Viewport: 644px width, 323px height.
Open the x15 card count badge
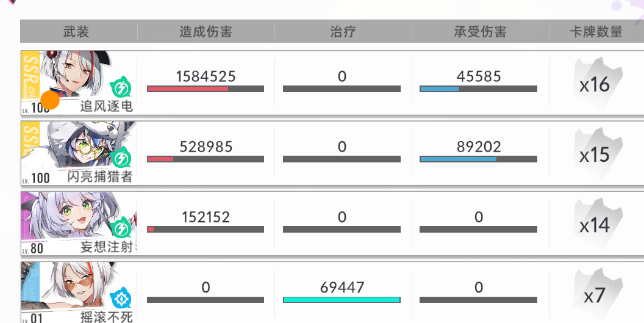click(x=598, y=154)
